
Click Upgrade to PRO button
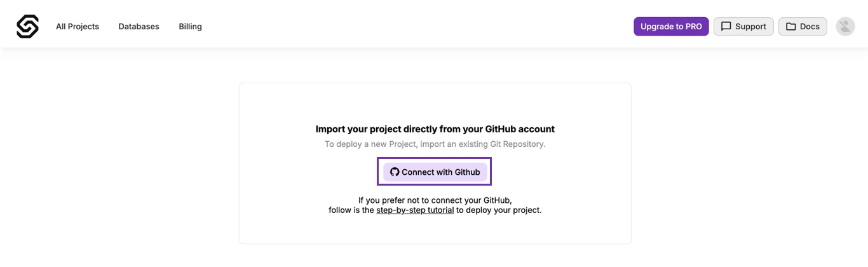coord(671,27)
